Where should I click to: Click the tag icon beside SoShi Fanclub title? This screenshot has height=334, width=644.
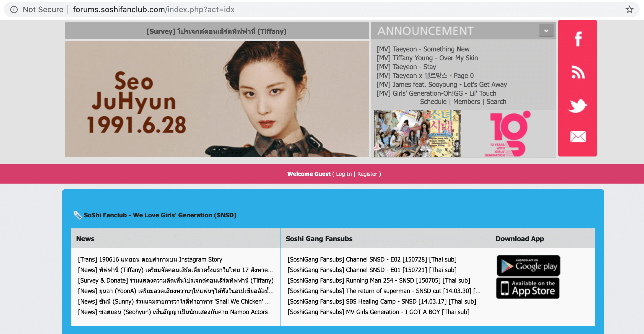77,215
